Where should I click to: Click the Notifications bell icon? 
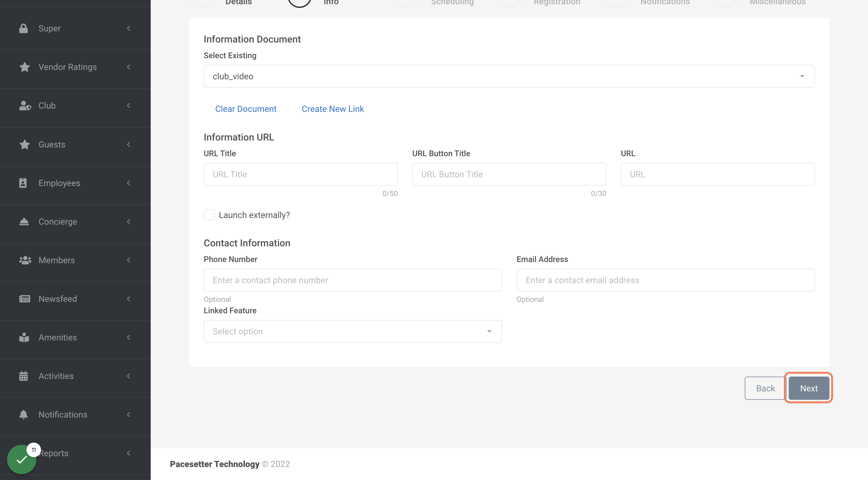pyautogui.click(x=24, y=415)
